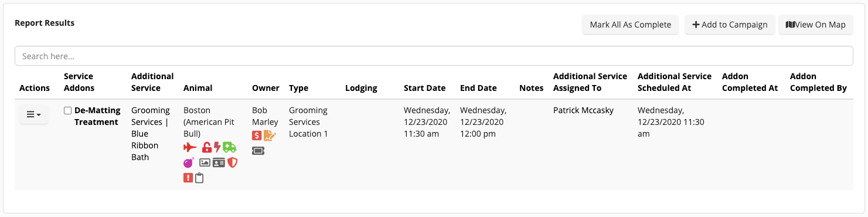
Task: Open View On Map
Action: (815, 25)
